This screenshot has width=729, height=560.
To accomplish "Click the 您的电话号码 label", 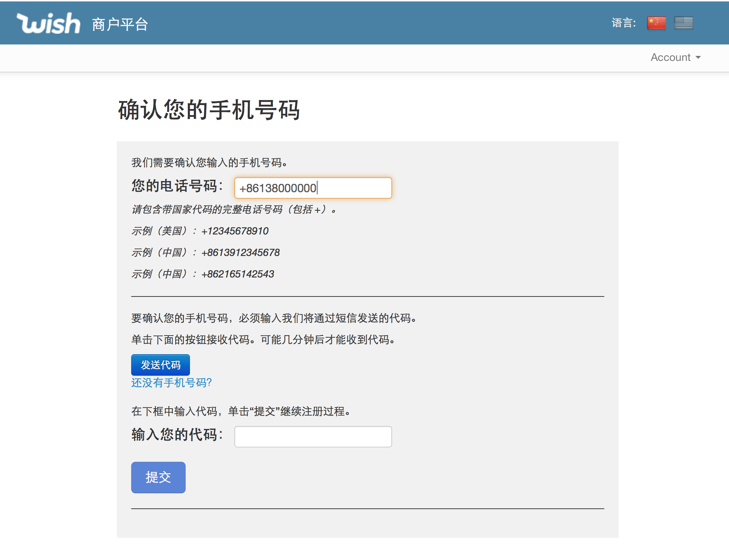I will (x=177, y=186).
